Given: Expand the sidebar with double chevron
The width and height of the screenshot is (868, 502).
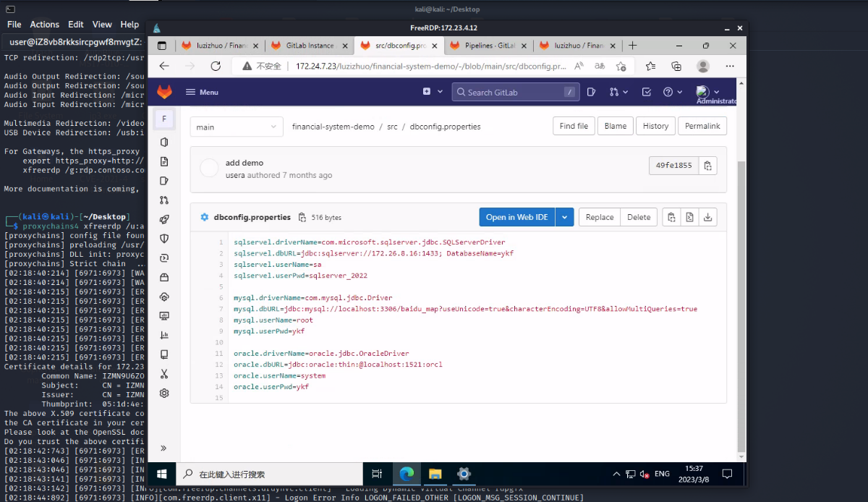Looking at the screenshot, I should pyautogui.click(x=164, y=448).
